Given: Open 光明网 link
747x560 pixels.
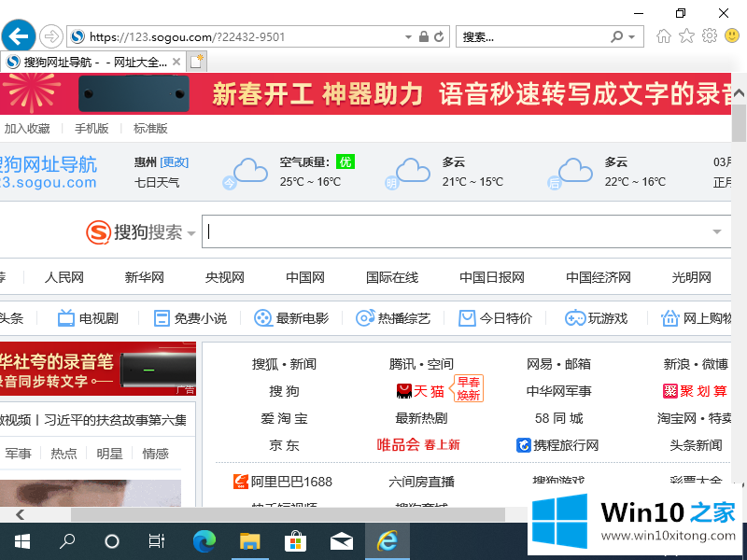Looking at the screenshot, I should point(691,277).
